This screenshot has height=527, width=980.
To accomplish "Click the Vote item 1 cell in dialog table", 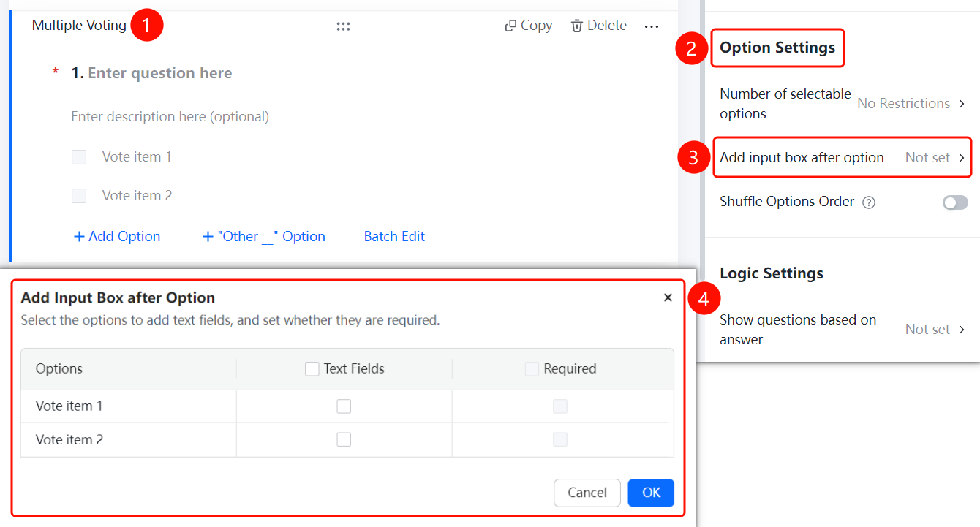I will click(129, 406).
